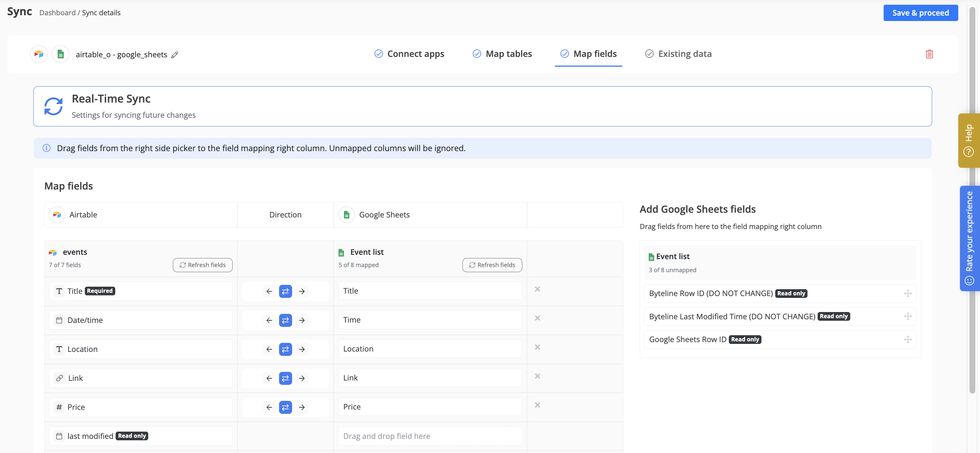Set Date/time direction to left arrow

pyautogui.click(x=269, y=320)
